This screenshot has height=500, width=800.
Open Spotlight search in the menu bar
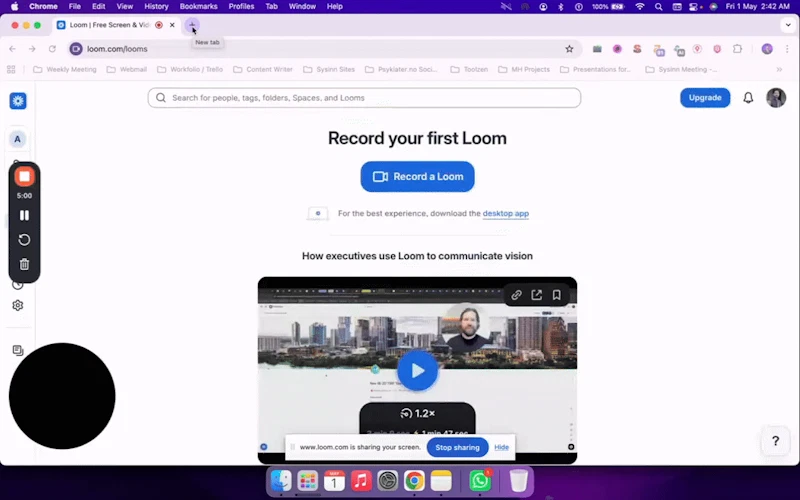(x=659, y=7)
